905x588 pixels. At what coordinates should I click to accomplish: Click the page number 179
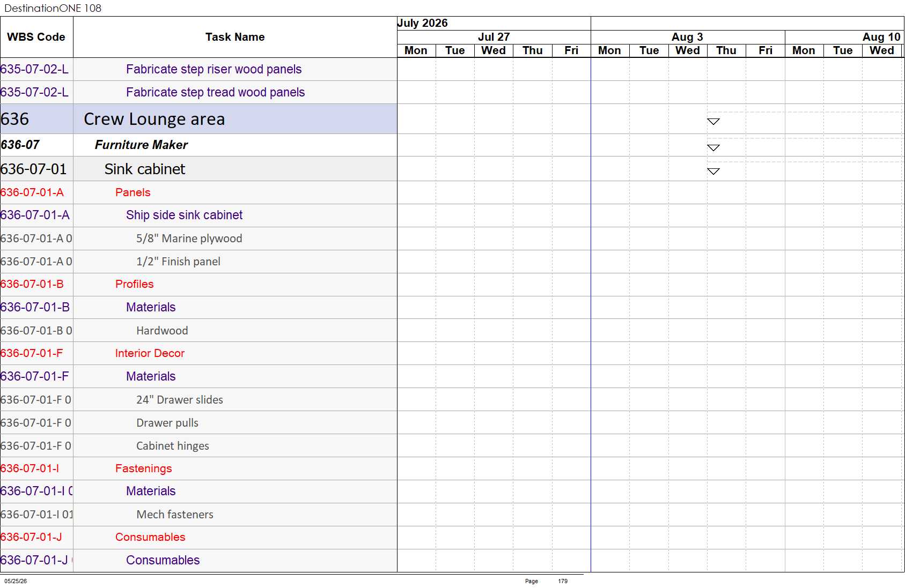[562, 581]
